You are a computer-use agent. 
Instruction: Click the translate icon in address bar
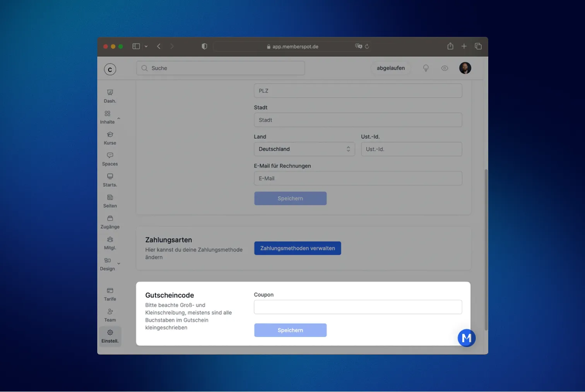pyautogui.click(x=359, y=46)
